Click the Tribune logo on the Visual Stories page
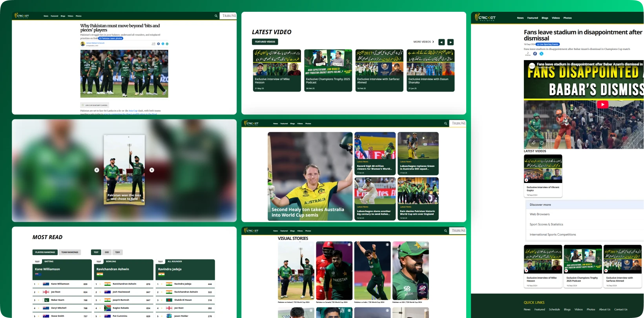Screen dimensions: 644x318 point(458,230)
